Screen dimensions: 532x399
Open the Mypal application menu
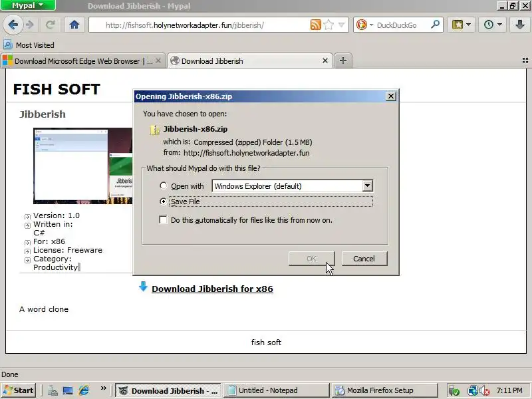tap(28, 5)
